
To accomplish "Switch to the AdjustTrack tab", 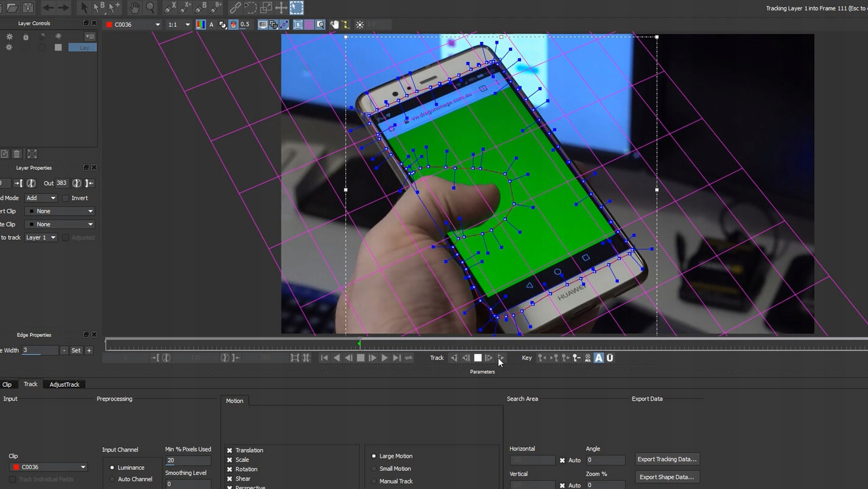I will pyautogui.click(x=65, y=384).
